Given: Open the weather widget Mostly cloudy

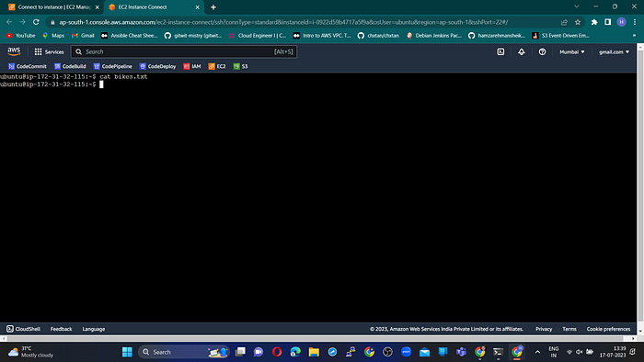Looking at the screenshot, I should (x=30, y=352).
